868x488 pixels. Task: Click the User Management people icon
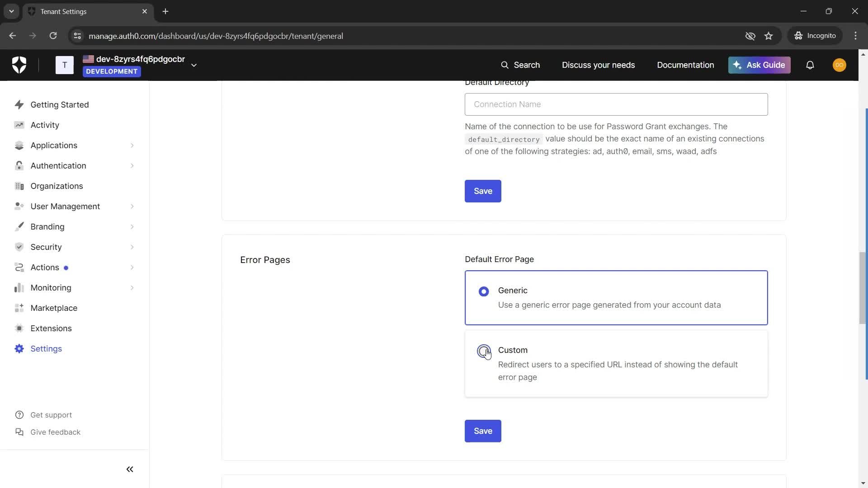[19, 206]
